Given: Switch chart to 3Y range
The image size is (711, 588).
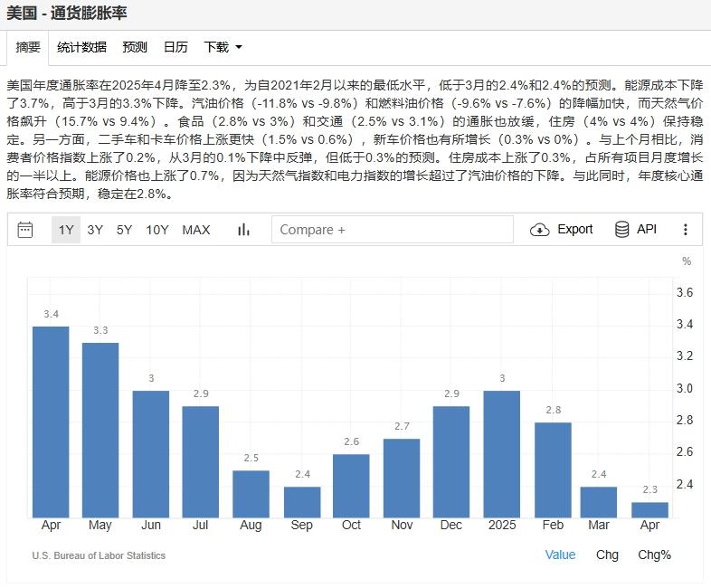Looking at the screenshot, I should coord(95,230).
